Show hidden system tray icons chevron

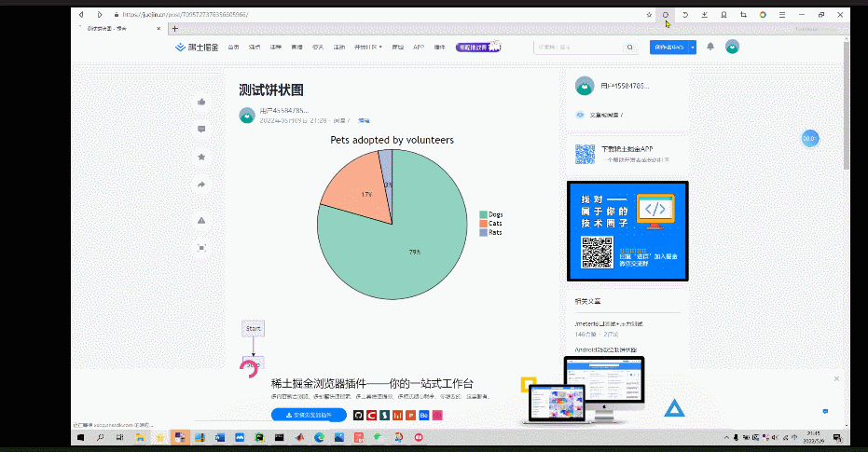726,438
